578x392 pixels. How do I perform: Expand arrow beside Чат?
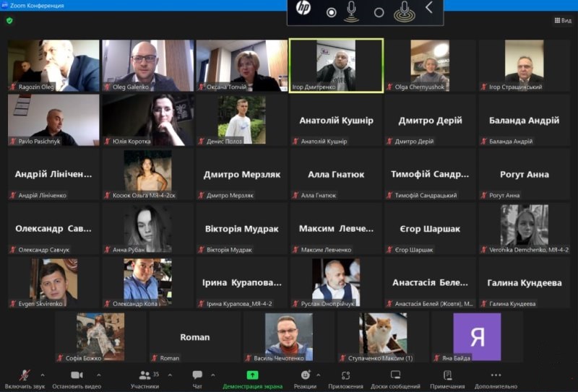[x=213, y=375]
